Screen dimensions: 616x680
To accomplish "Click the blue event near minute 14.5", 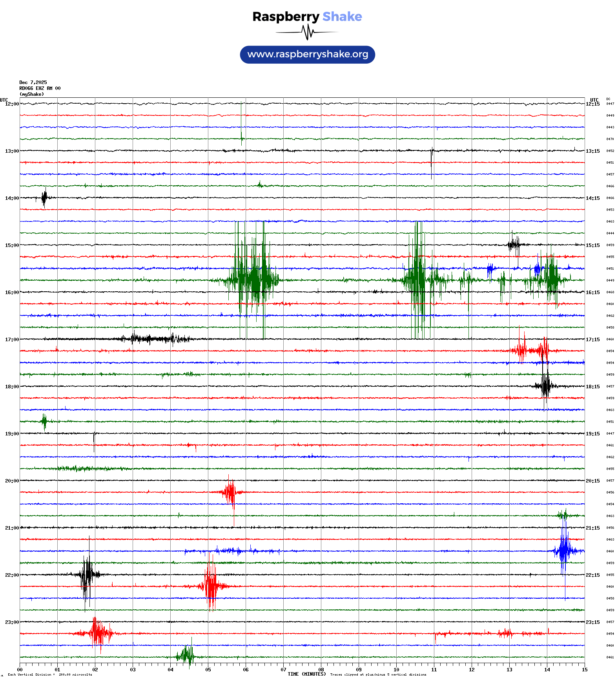I will [564, 551].
